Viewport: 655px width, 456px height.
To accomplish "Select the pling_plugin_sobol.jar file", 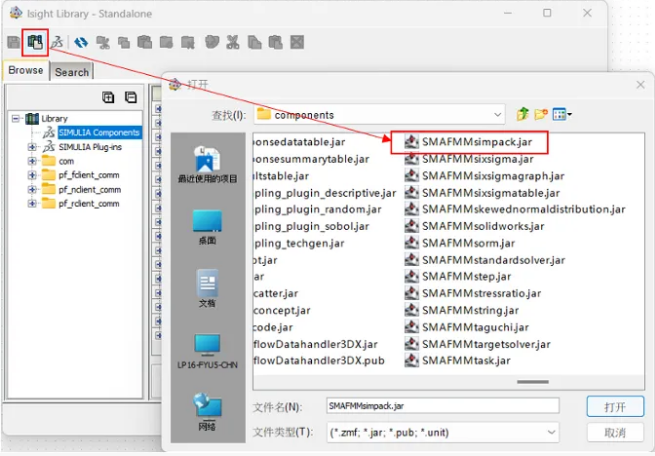I will coord(312,226).
